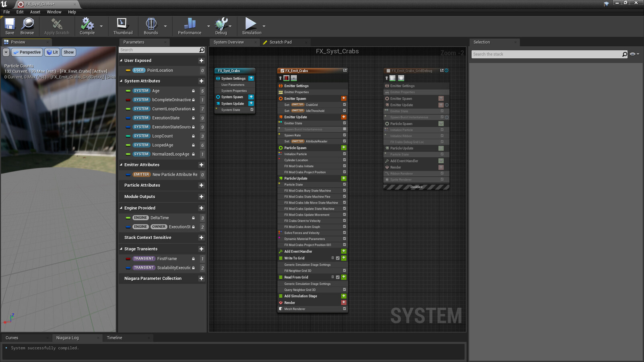The width and height of the screenshot is (644, 362).
Task: Open the Window menu
Action: tap(54, 12)
